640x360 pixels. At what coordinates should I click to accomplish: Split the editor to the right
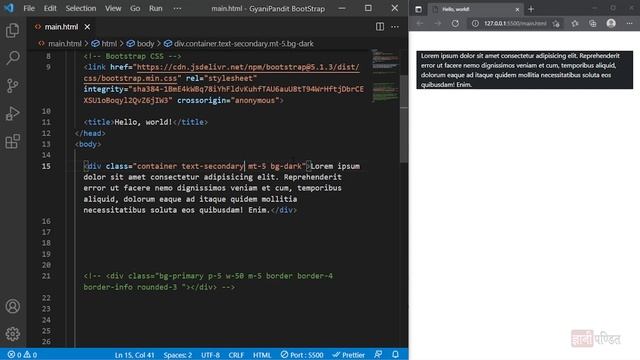380,27
